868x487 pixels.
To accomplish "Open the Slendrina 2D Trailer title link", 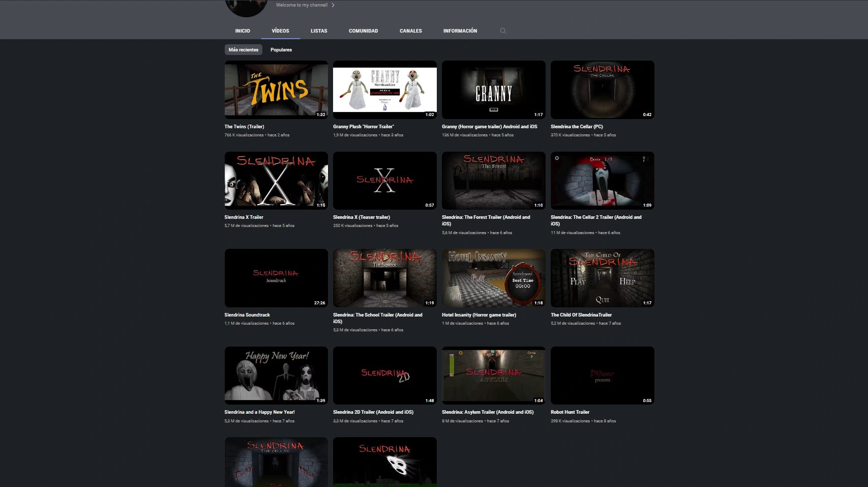I will tap(373, 412).
